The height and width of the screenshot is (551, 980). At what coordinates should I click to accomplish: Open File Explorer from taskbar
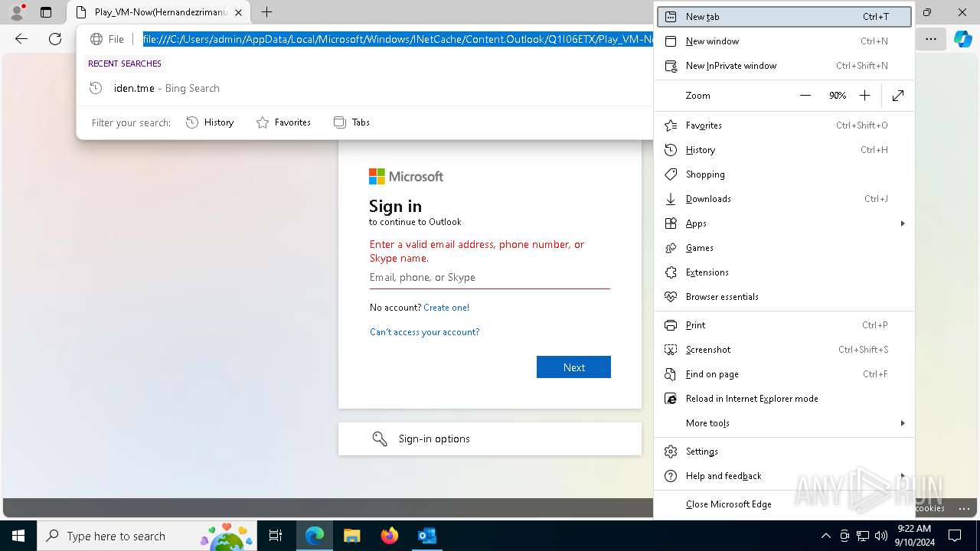(x=352, y=536)
